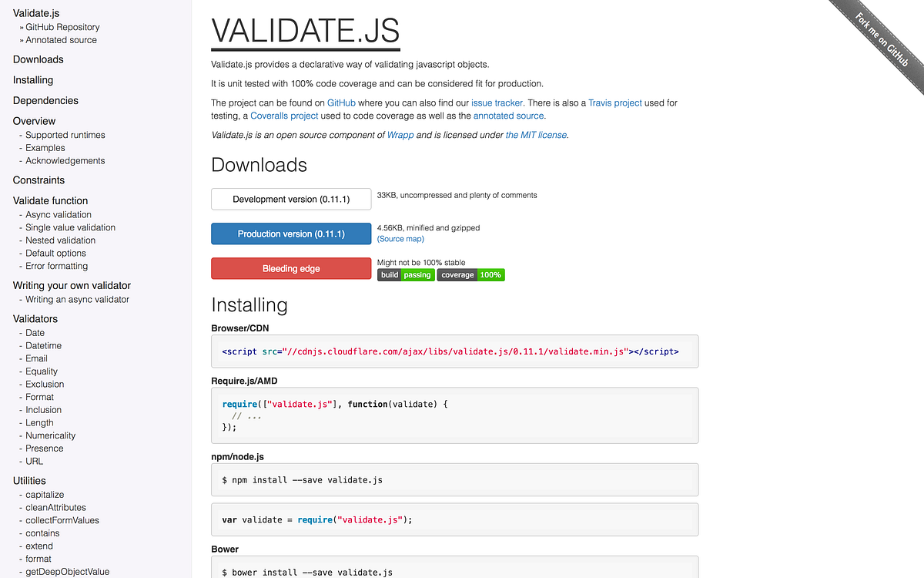
Task: Open the Email validator documentation
Action: (x=35, y=358)
